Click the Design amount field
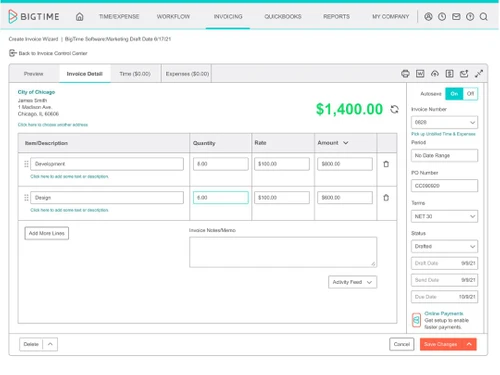 pyautogui.click(x=345, y=198)
